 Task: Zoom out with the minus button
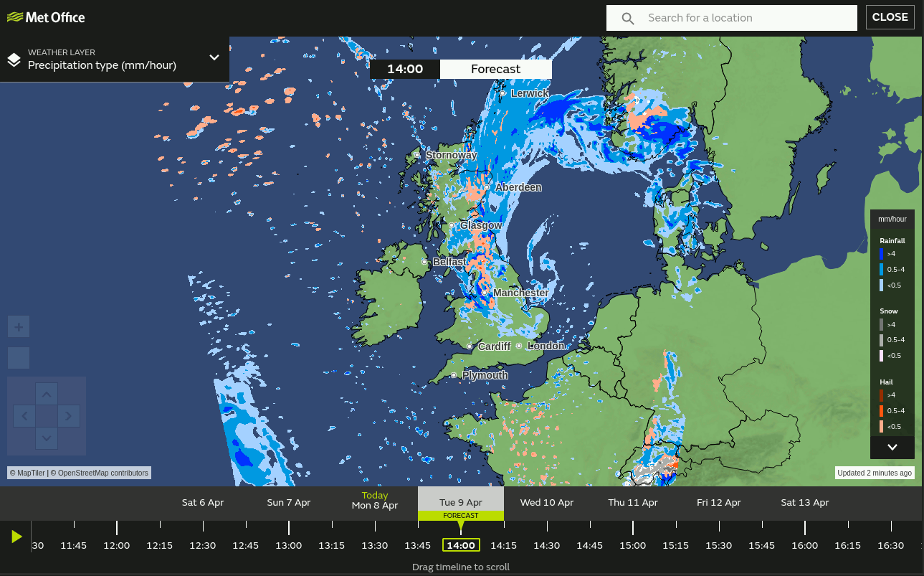(x=19, y=358)
